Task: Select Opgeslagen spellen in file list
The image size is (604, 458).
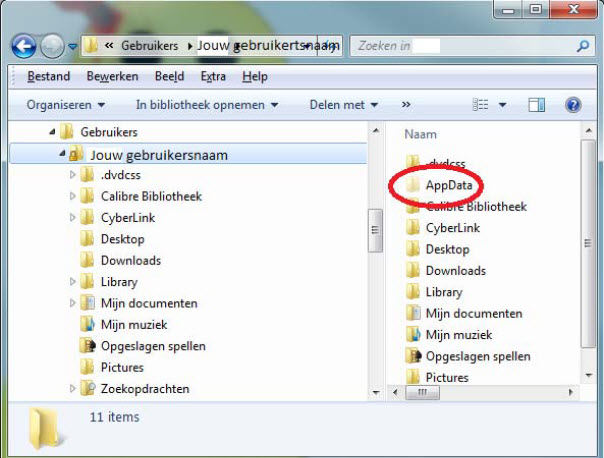Action: pyautogui.click(x=478, y=356)
